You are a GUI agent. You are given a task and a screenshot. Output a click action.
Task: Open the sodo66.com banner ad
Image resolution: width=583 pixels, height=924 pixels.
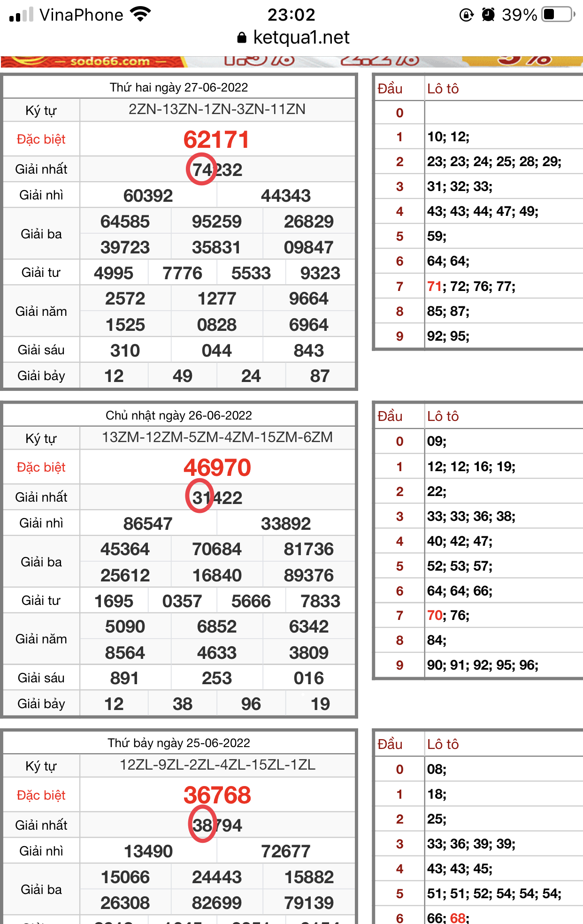coord(291,61)
